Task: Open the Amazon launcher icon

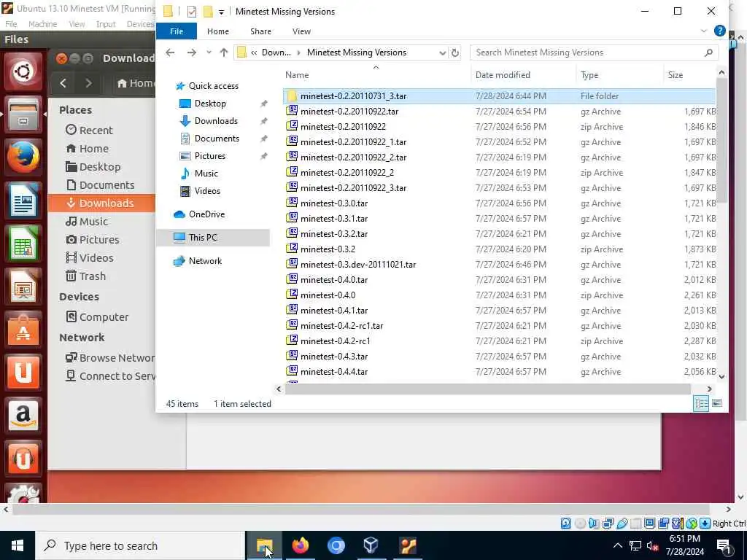Action: tap(23, 415)
